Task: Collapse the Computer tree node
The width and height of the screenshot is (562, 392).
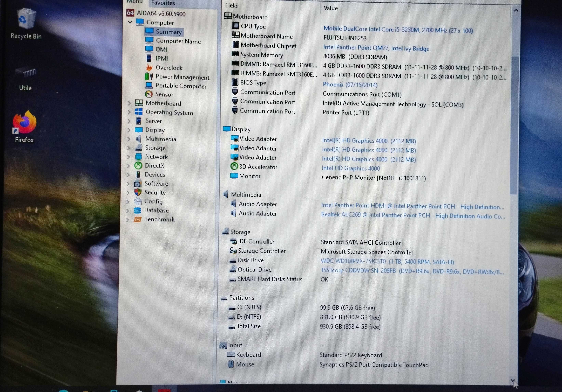Action: [130, 22]
